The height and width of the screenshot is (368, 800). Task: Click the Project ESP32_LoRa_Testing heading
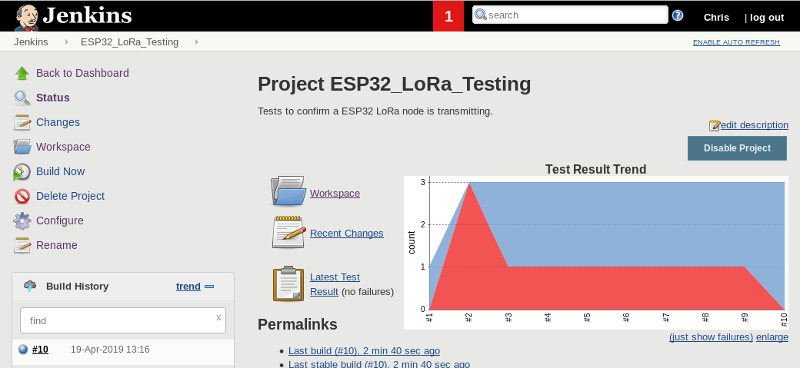[x=394, y=84]
